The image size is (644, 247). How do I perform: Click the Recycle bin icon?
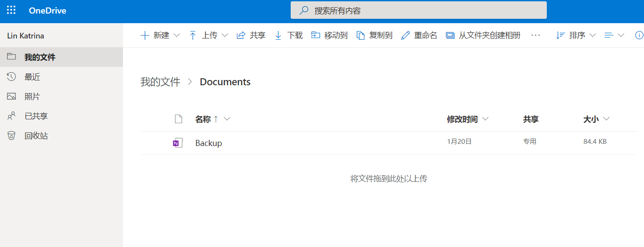(x=11, y=136)
